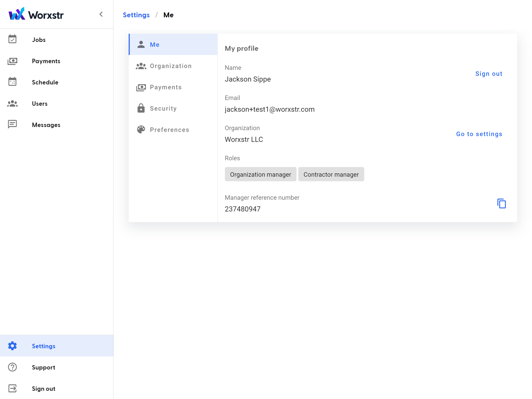The width and height of the screenshot is (532, 399).
Task: Switch to the Security settings tab
Action: (x=163, y=108)
